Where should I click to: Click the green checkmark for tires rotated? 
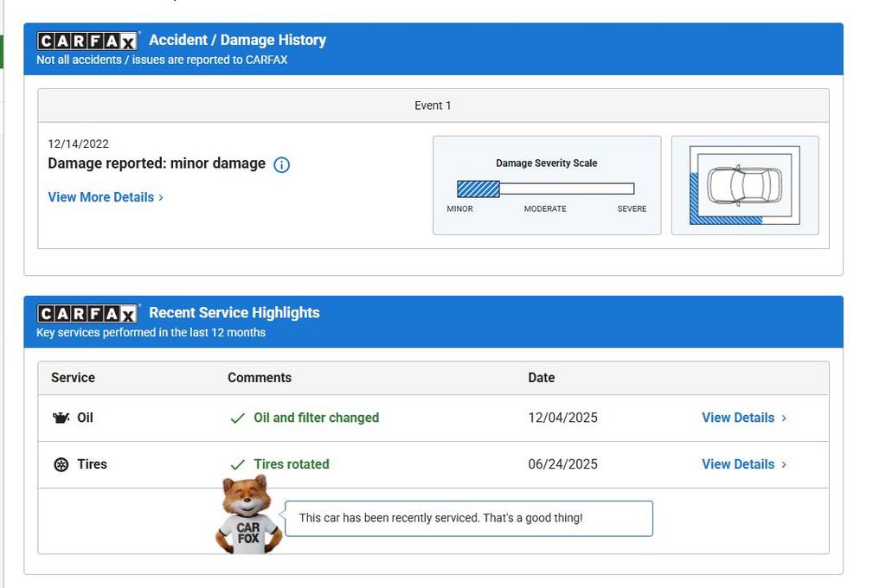(x=237, y=465)
